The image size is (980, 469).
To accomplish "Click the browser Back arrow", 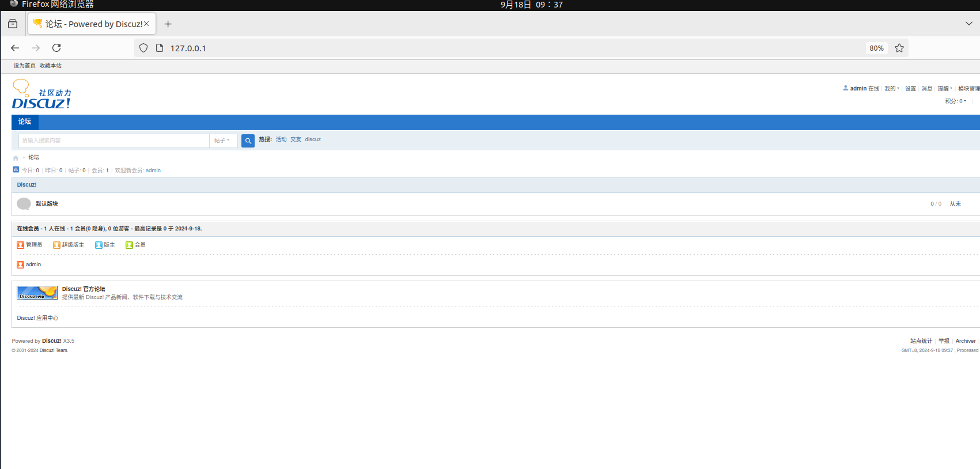I will coord(15,48).
